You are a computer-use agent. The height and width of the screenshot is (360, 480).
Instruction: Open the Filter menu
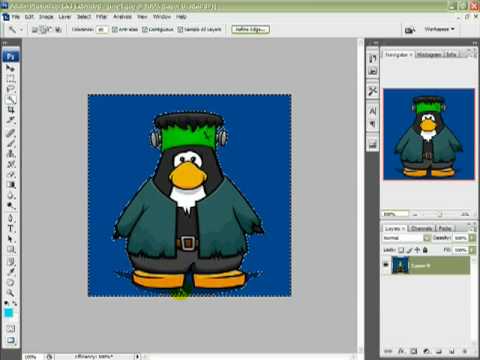102,17
